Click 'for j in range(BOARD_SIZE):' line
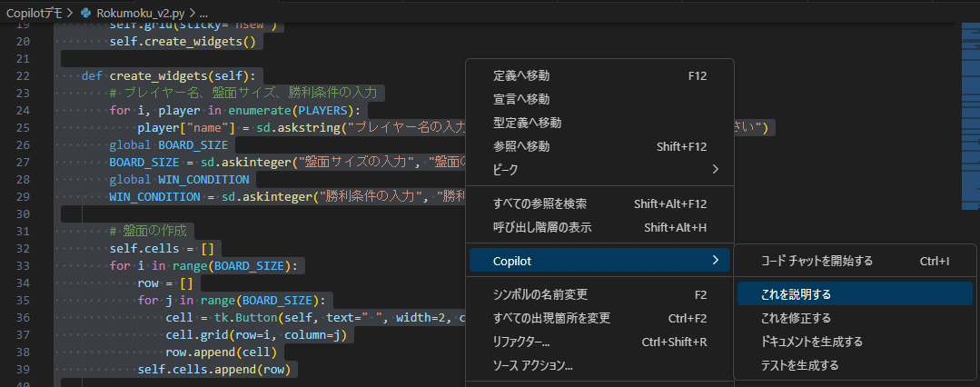The width and height of the screenshot is (980, 387). tap(232, 300)
